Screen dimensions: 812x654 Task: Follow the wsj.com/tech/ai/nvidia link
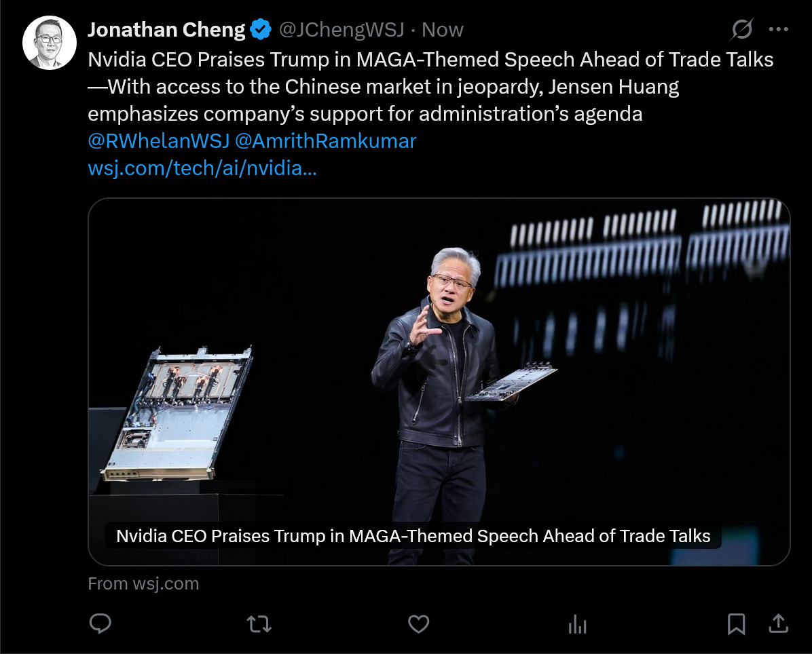[x=202, y=168]
